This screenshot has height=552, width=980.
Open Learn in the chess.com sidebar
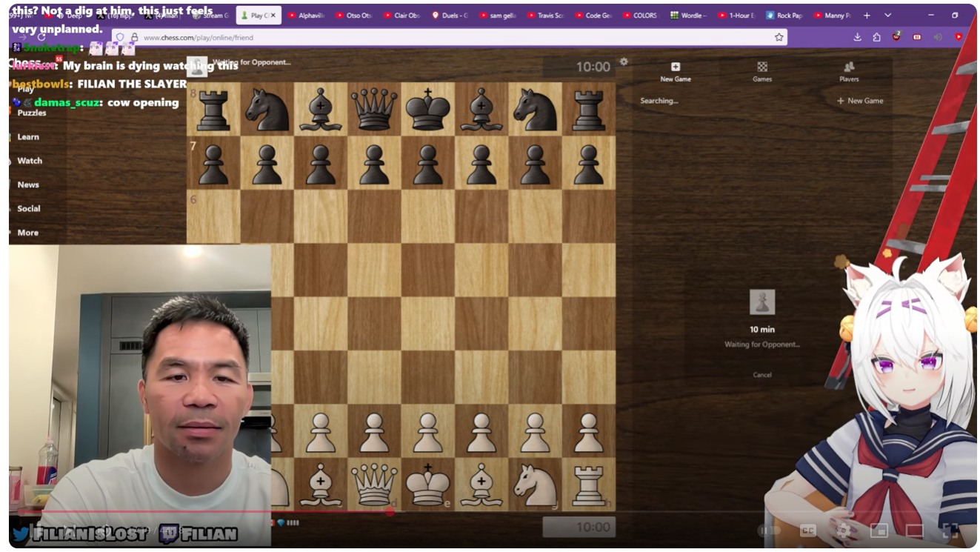click(x=28, y=137)
